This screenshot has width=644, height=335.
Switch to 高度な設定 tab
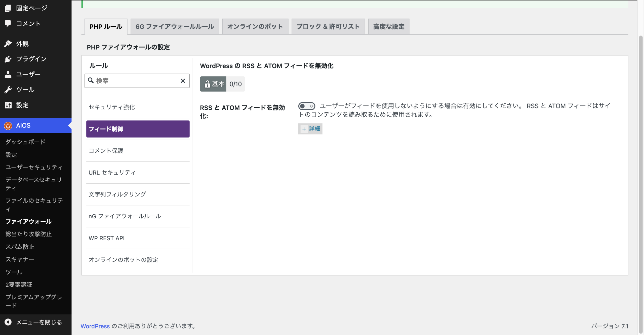click(389, 26)
